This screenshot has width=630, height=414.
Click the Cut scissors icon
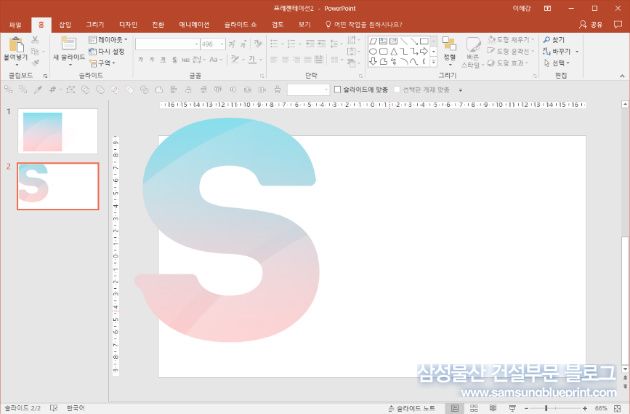[x=35, y=39]
